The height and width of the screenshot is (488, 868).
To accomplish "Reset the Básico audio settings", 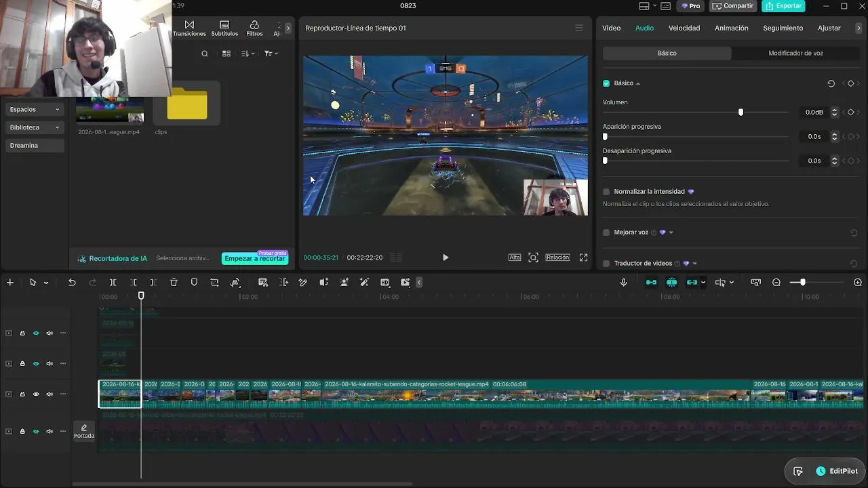I will 831,83.
